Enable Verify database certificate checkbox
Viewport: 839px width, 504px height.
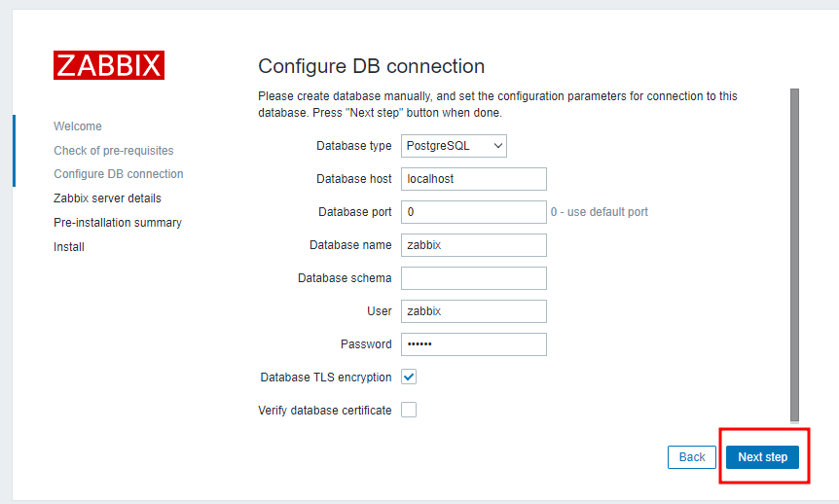pos(409,410)
